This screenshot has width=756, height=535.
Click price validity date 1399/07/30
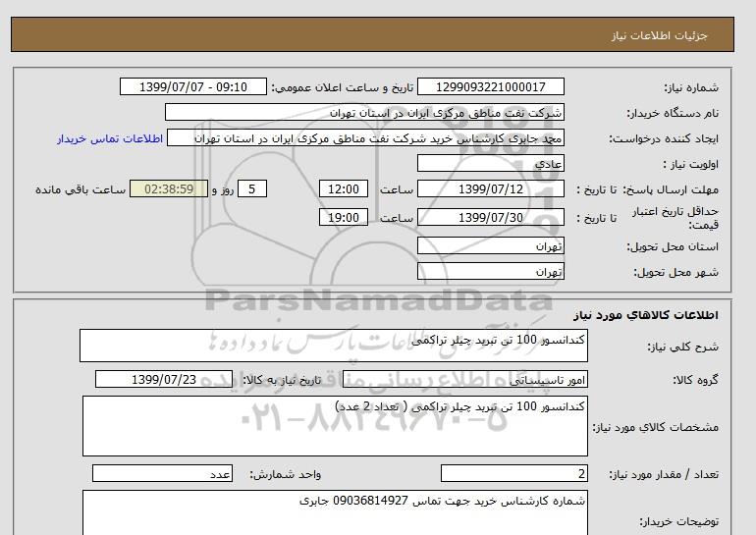[490, 217]
